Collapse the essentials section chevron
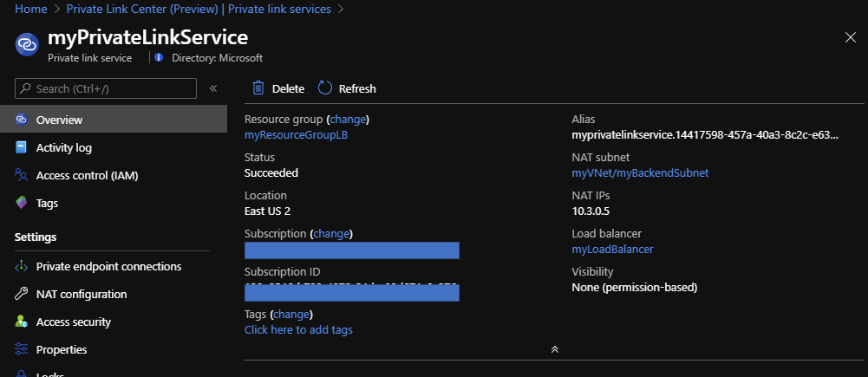 pos(555,349)
